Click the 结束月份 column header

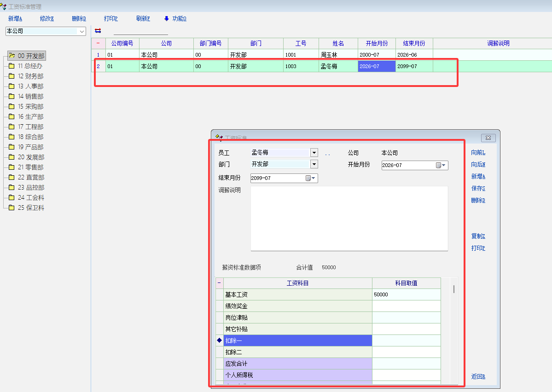pos(414,43)
